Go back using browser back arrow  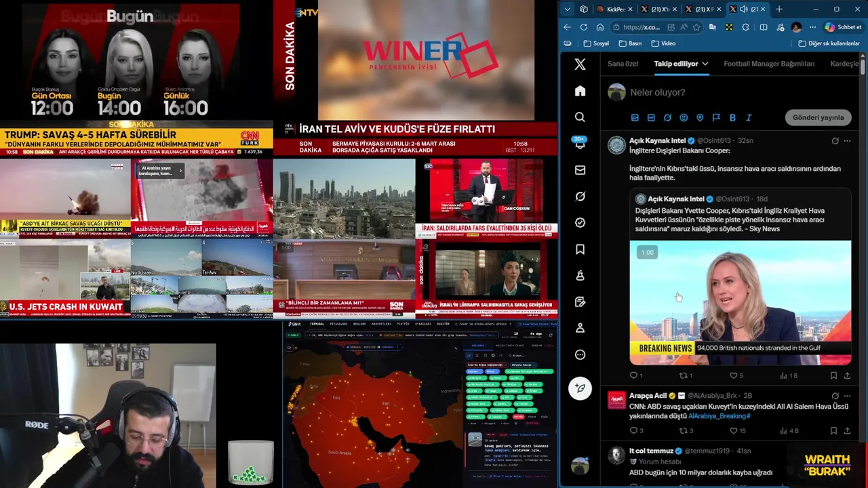click(568, 27)
